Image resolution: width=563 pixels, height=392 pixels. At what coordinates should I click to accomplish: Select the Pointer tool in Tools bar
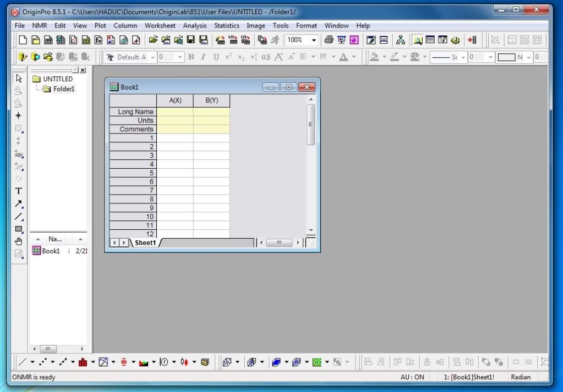[19, 78]
